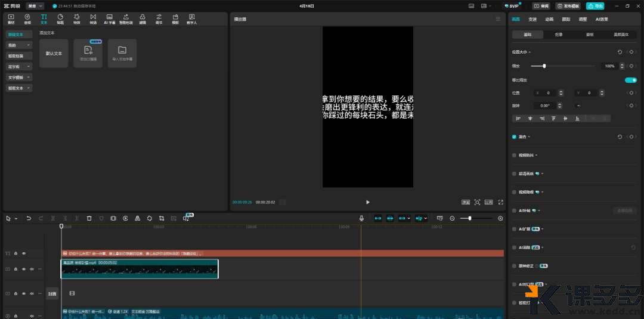Screen dimensions: 644x319
Task: Click the 封面 cover button on timeline
Action: [52, 293]
